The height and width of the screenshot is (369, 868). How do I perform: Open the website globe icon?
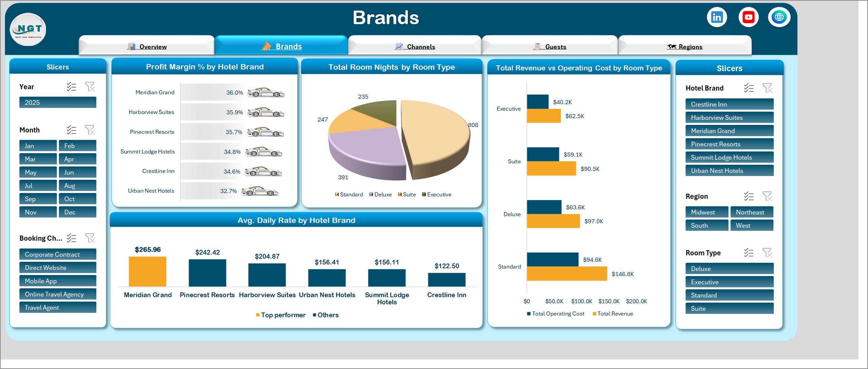point(779,17)
